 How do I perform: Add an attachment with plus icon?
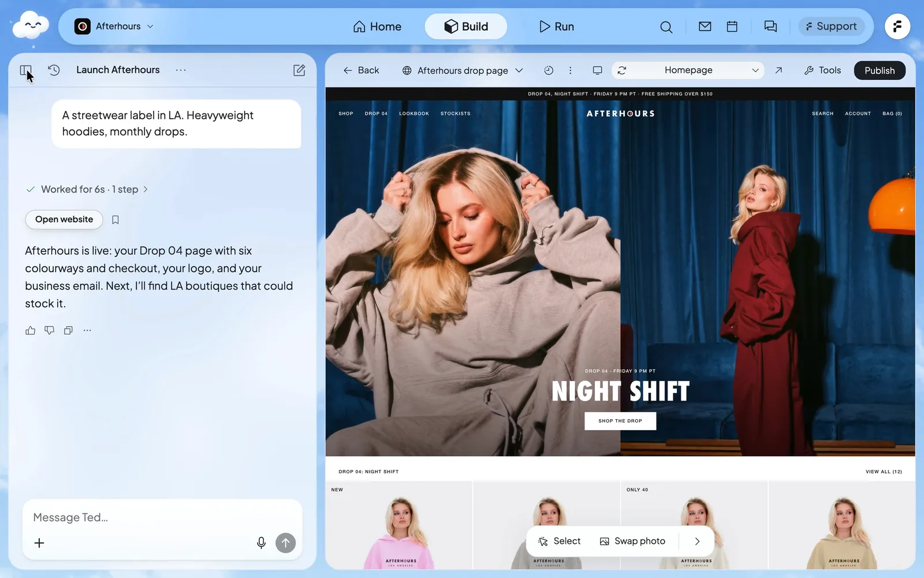(39, 543)
